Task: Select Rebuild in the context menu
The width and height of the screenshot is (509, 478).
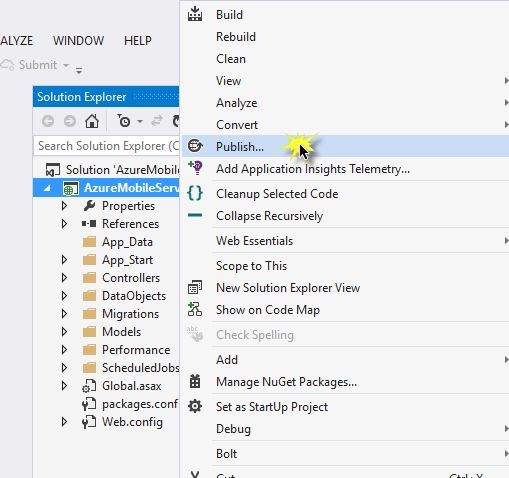Action: (x=345, y=37)
